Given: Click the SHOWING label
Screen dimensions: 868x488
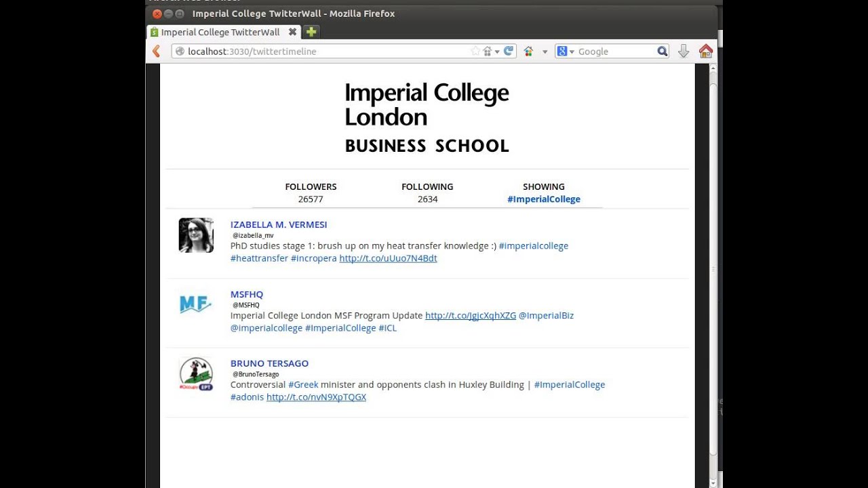Looking at the screenshot, I should 544,187.
